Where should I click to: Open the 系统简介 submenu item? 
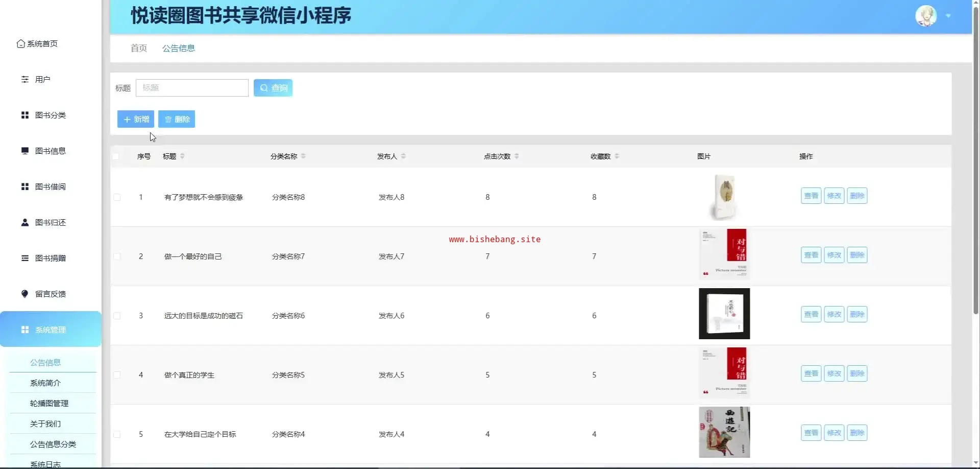point(53,383)
